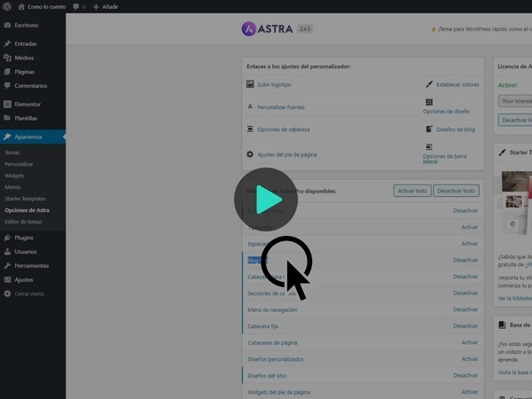
Task: Click the Añadir plus button
Action: pos(106,7)
